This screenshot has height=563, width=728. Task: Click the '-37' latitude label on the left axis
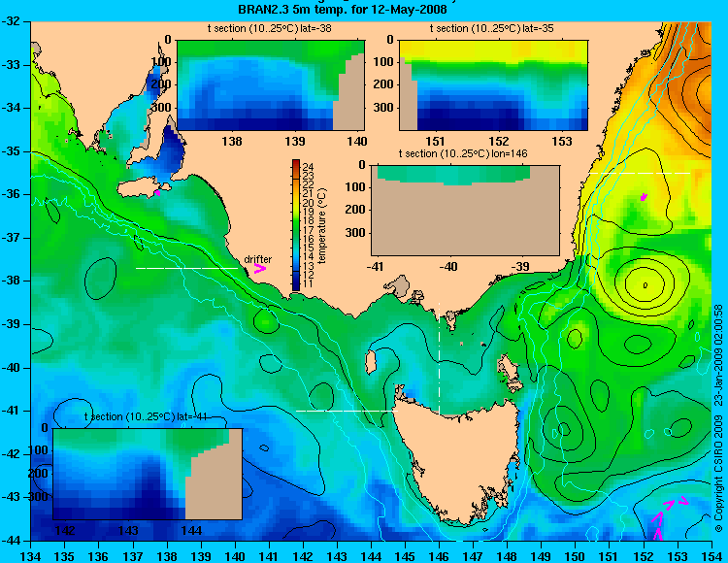tap(11, 238)
